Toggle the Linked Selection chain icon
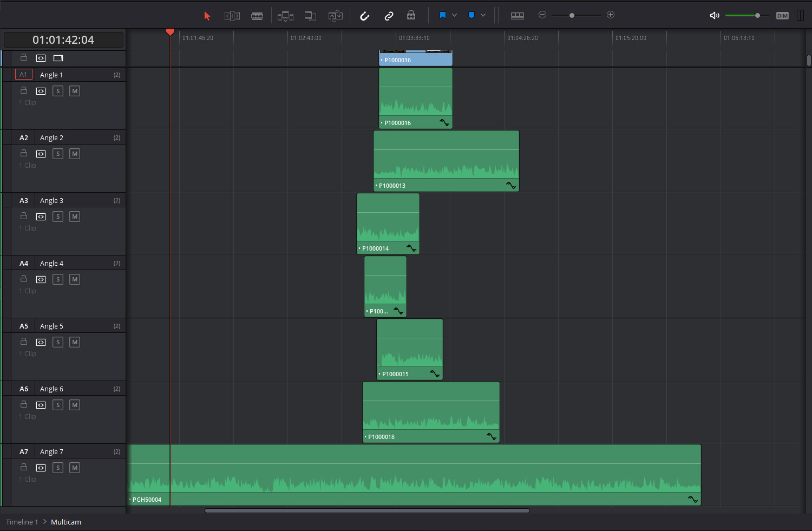The width and height of the screenshot is (812, 531). pos(389,16)
